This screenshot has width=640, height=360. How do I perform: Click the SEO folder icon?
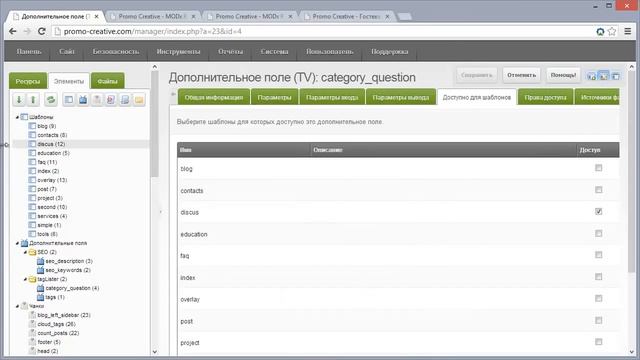point(33,252)
